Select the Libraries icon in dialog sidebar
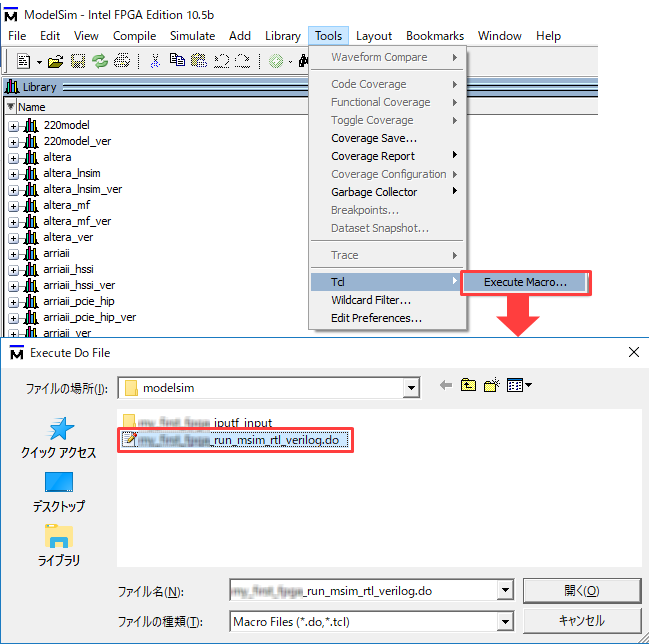 tap(59, 536)
